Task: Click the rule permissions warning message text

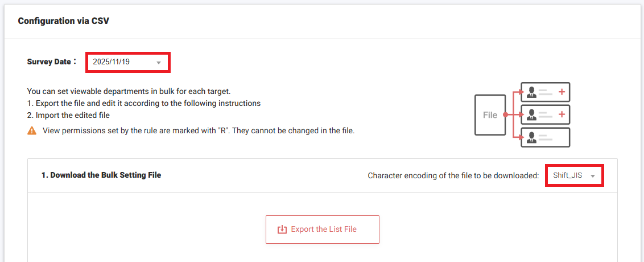Action: [199, 130]
